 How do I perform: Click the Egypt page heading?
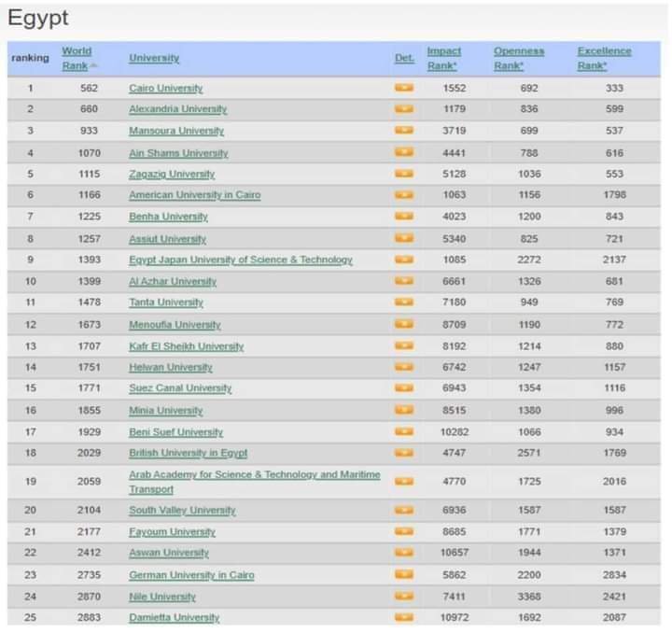[x=38, y=19]
